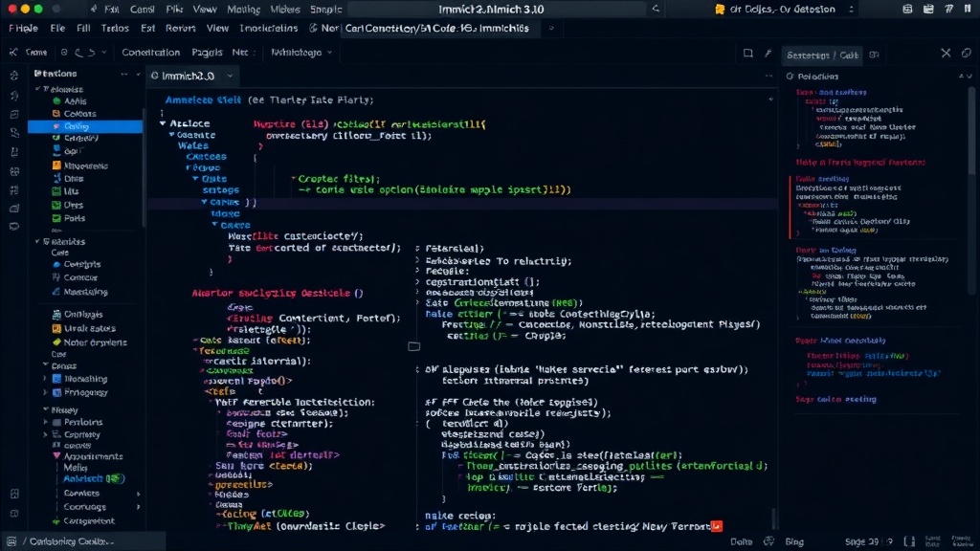Viewport: 980px width, 551px height.
Task: Open the Sample menu in the top bar
Action: [x=325, y=10]
